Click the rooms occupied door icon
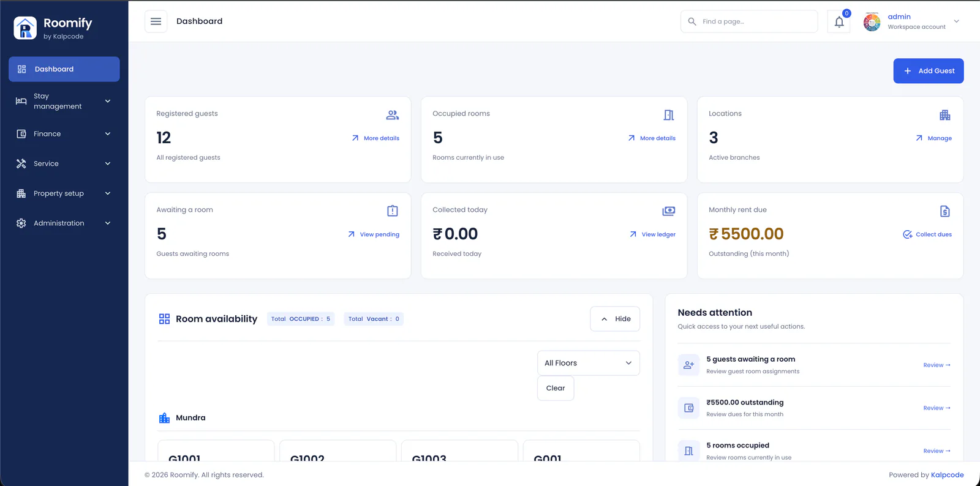980x486 pixels. pos(689,450)
